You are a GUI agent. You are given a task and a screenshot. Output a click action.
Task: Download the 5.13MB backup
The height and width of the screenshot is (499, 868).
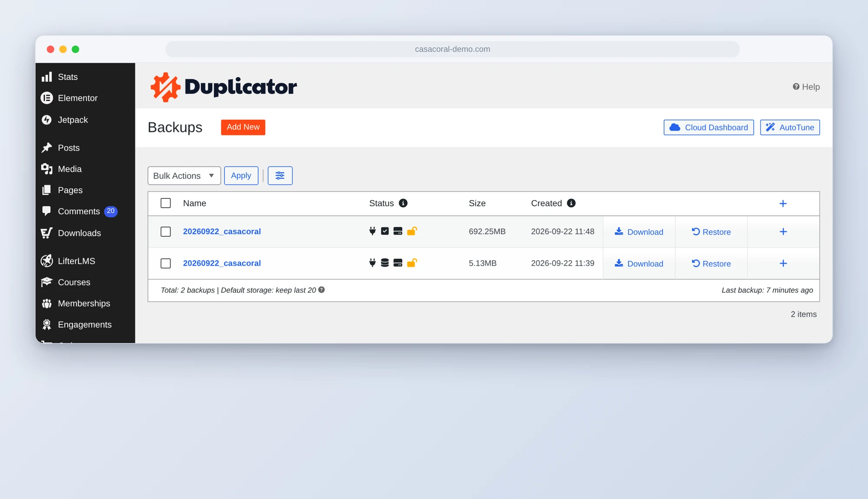point(639,264)
